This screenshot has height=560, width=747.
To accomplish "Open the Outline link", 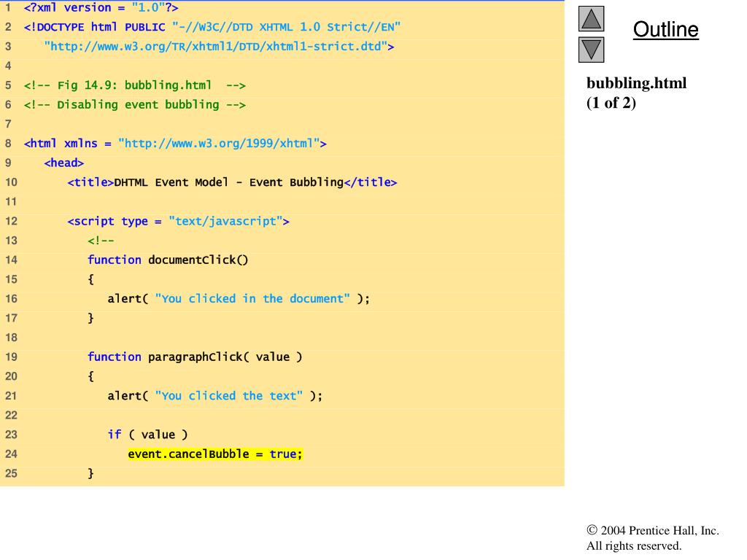I will (x=665, y=30).
